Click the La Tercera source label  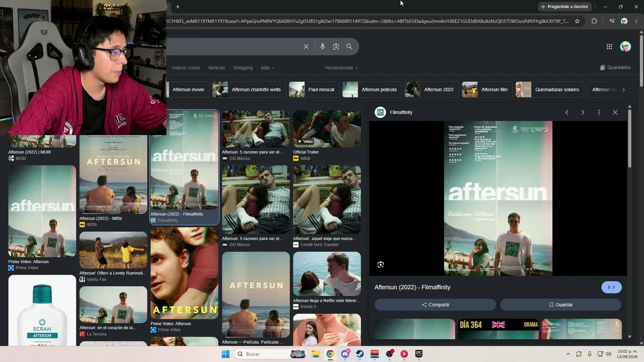coord(97,334)
